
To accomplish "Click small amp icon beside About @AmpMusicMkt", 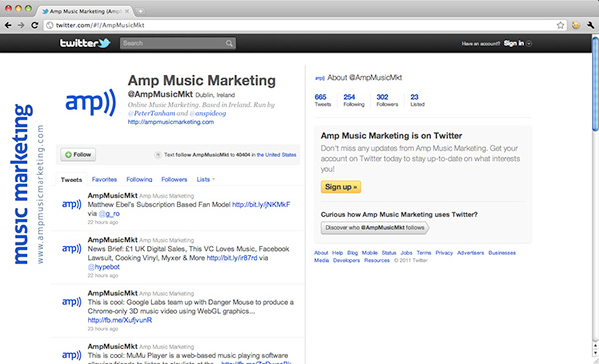I will (320, 78).
